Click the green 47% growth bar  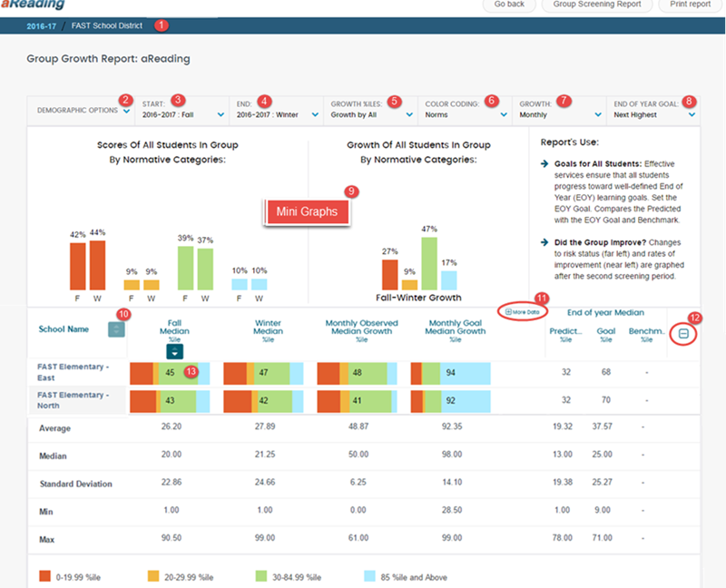tap(429, 264)
